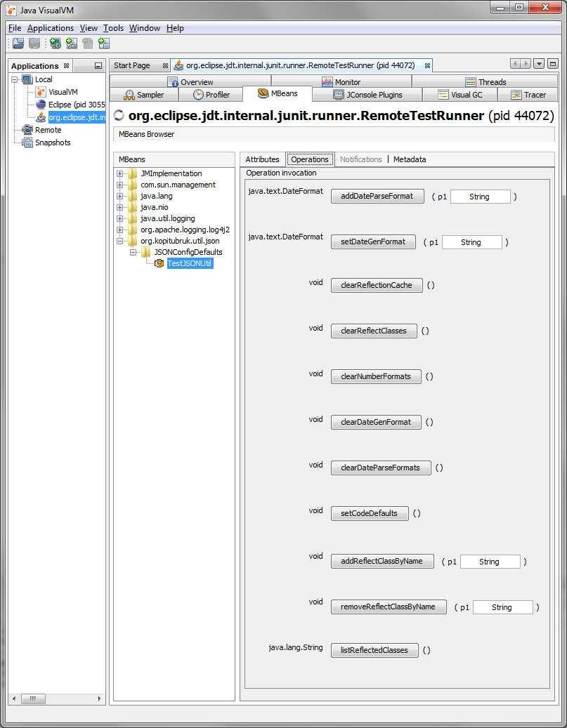Switch to the Visual GC tab
Viewport: 567px width, 728px height.
tap(460, 95)
